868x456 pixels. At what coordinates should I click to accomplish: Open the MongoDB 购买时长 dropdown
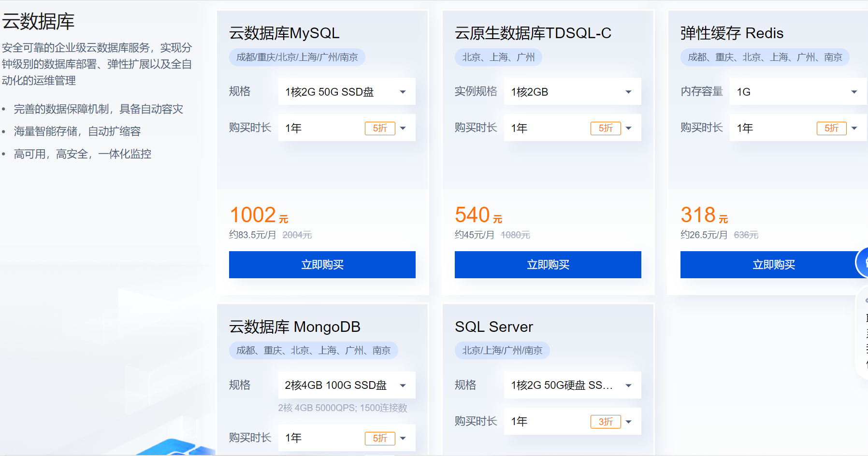(x=347, y=438)
